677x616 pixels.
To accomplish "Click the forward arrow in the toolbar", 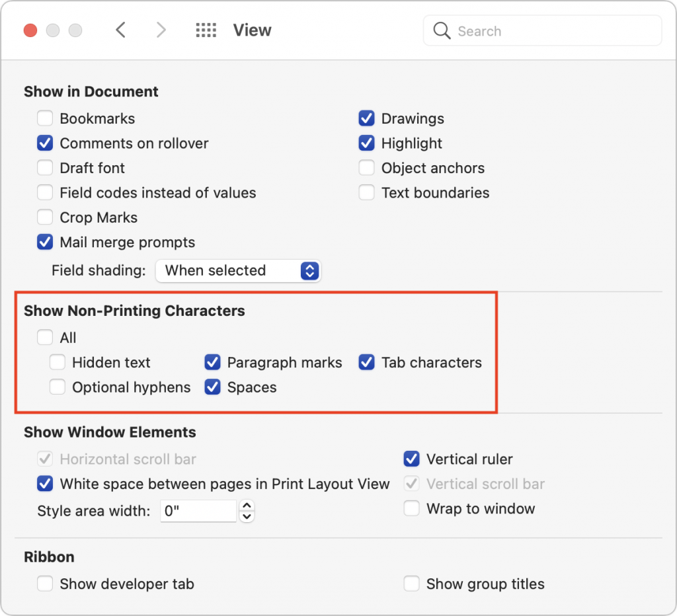I will [x=161, y=30].
